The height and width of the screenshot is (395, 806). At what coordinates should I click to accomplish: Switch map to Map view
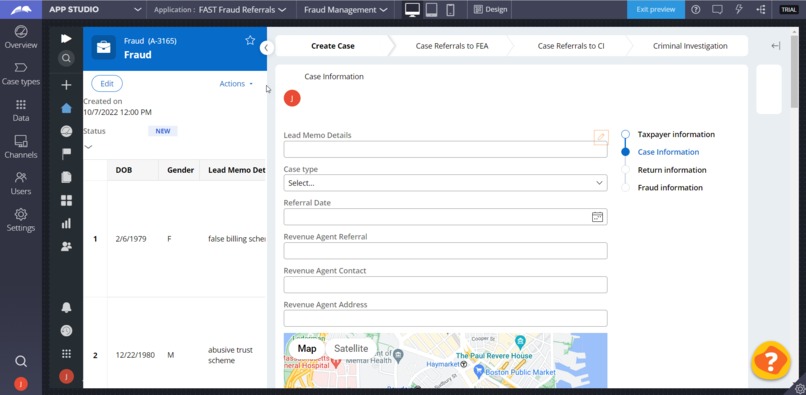pos(307,349)
